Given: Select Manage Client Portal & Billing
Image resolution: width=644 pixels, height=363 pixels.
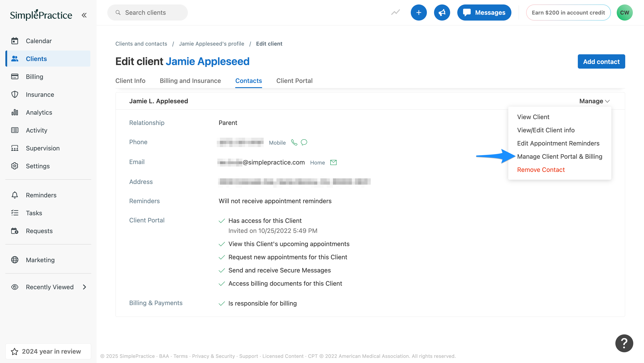Looking at the screenshot, I should [x=559, y=157].
